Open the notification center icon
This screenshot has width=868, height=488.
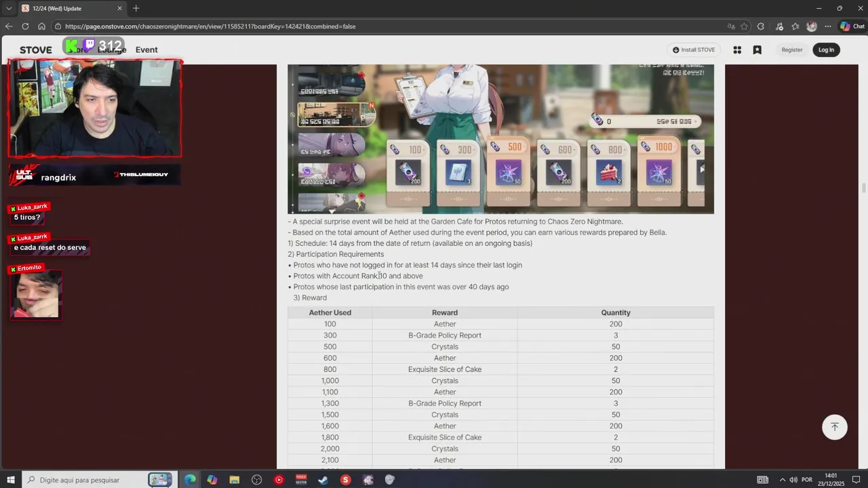tap(856, 480)
